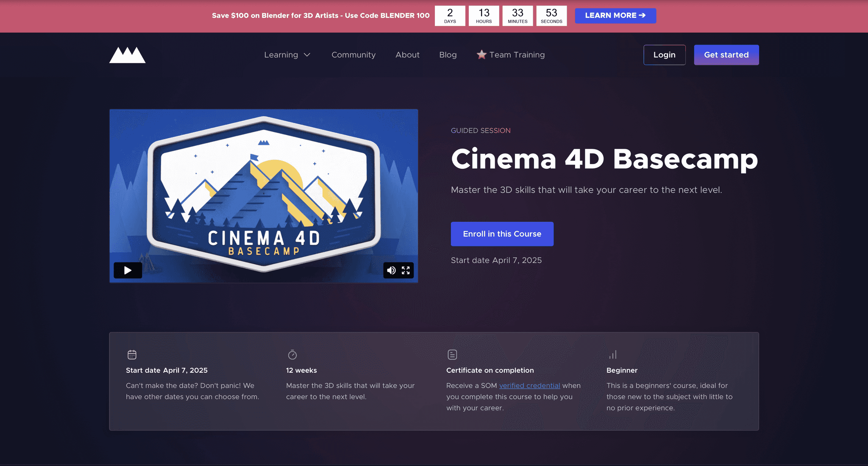The image size is (868, 466).
Task: Click the Get started button
Action: pyautogui.click(x=726, y=55)
